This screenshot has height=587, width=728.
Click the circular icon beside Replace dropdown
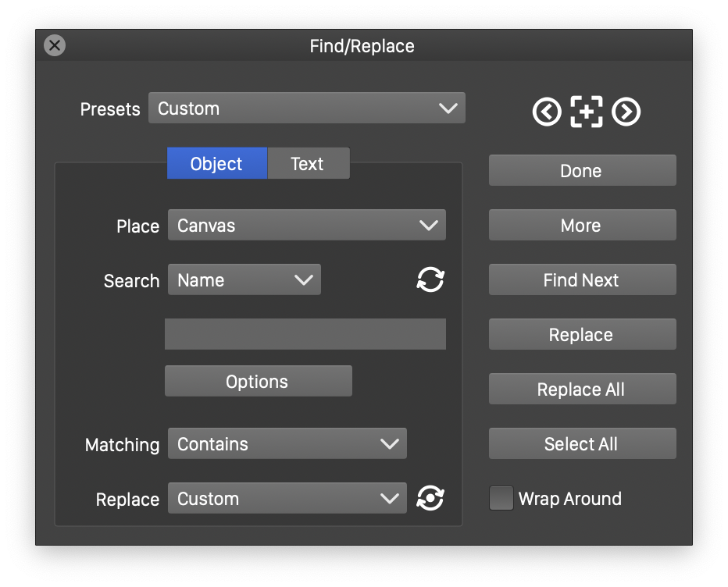click(x=430, y=498)
